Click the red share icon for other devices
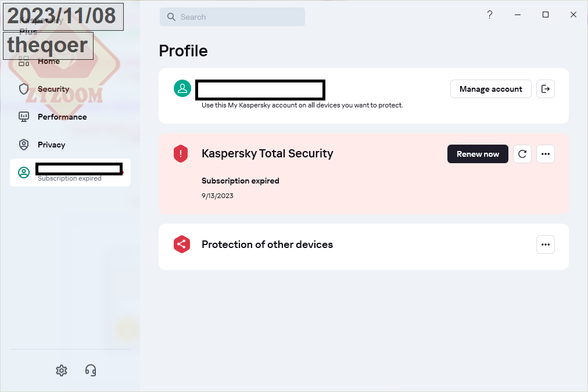This screenshot has width=588, height=392. 182,244
